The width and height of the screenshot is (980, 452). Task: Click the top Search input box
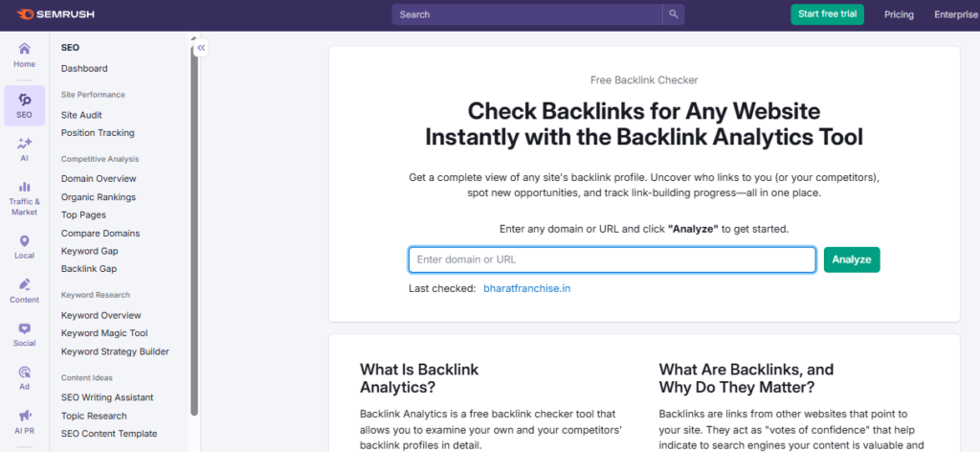[x=526, y=14]
